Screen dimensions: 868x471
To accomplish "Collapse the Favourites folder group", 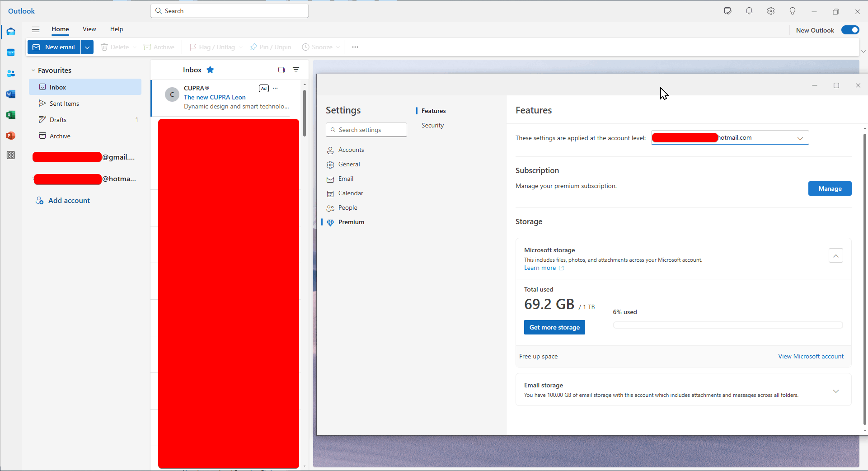I will coord(33,70).
